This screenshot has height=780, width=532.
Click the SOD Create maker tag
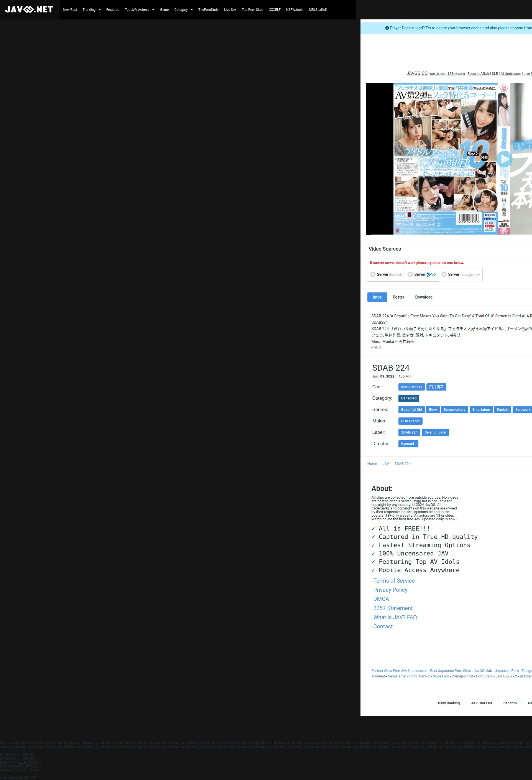point(410,421)
